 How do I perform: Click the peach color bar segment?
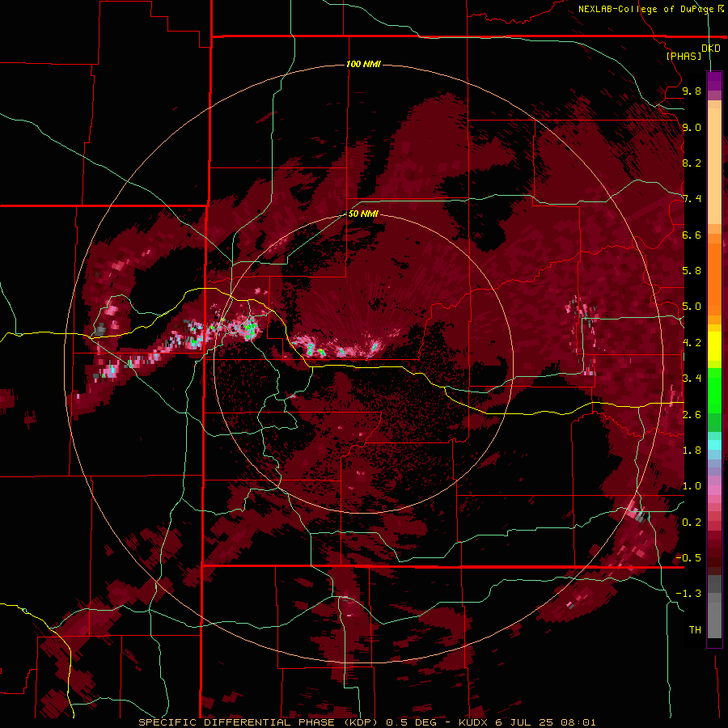[x=714, y=166]
